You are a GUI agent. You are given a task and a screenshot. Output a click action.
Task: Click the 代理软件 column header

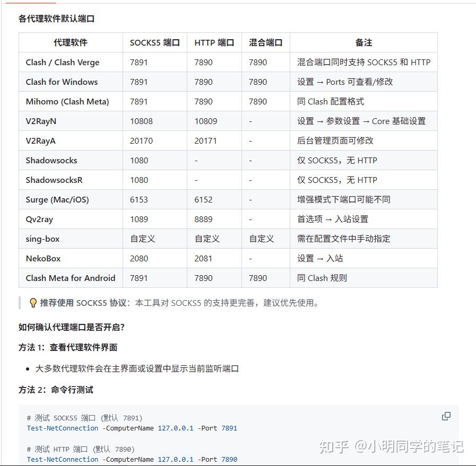pyautogui.click(x=71, y=42)
